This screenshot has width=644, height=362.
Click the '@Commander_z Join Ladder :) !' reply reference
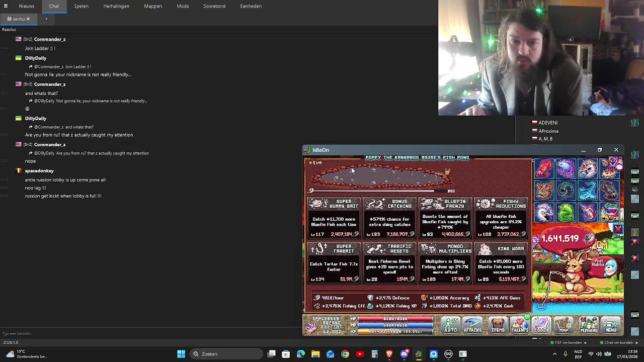point(63,66)
